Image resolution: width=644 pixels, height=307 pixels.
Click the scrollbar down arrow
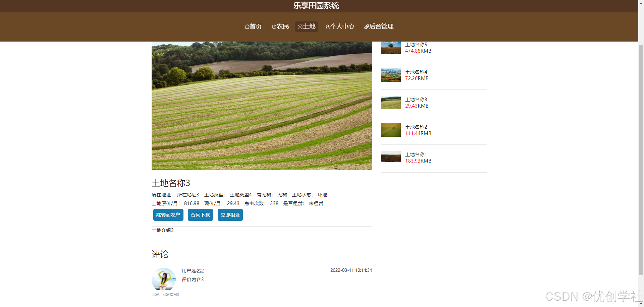click(x=641, y=304)
